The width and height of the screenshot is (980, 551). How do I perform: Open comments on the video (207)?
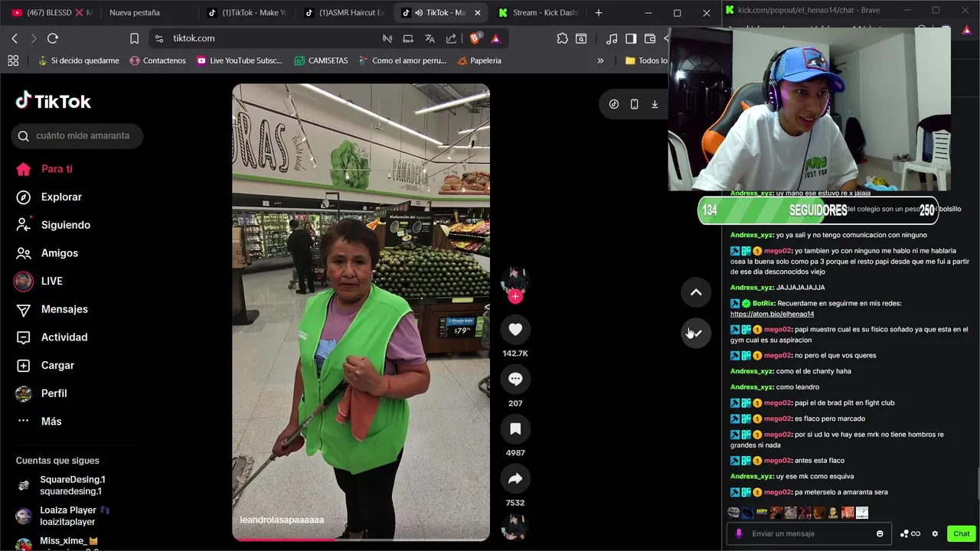[x=515, y=379]
